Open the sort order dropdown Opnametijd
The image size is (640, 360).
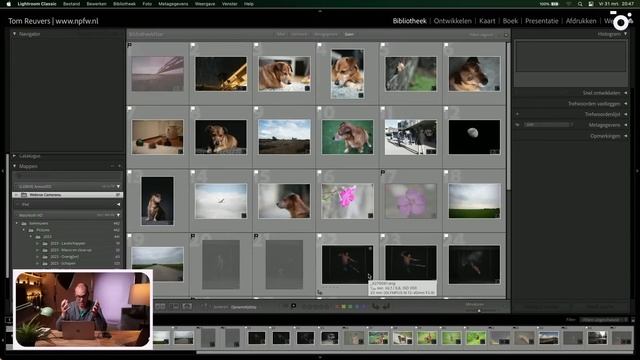tap(244, 307)
